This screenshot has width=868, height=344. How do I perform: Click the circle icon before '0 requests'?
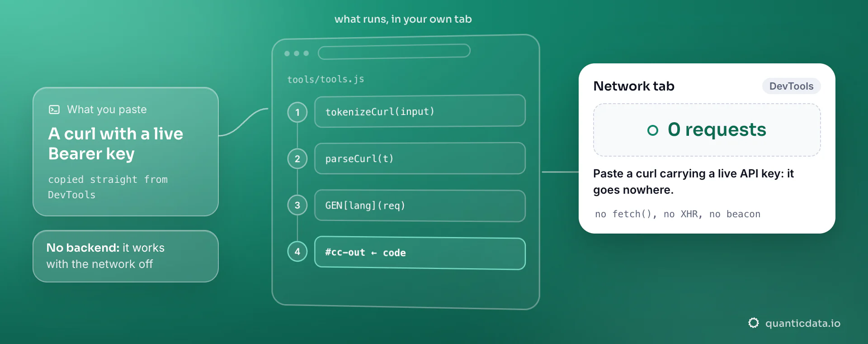653,130
